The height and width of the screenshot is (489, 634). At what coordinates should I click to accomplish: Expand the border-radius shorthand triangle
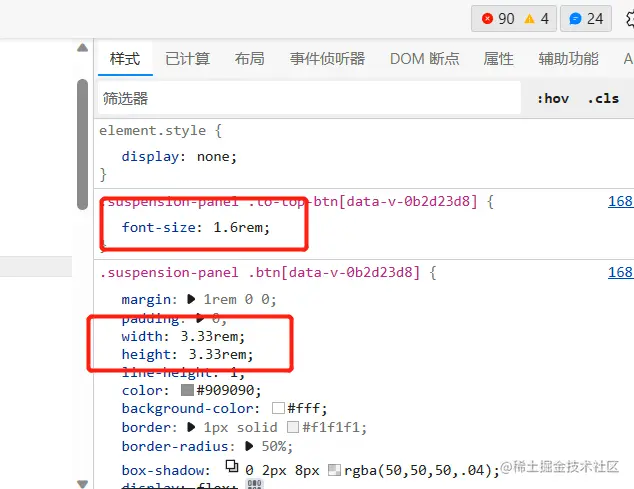point(249,446)
